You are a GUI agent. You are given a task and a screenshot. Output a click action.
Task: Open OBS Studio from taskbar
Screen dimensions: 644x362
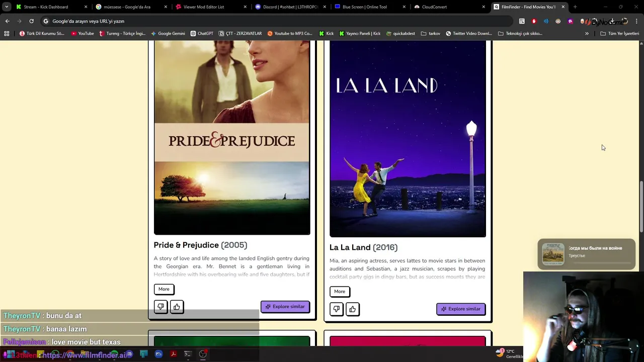pos(203,354)
